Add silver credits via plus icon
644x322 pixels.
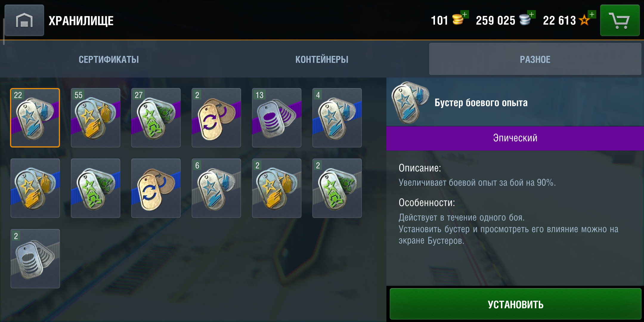pyautogui.click(x=532, y=14)
